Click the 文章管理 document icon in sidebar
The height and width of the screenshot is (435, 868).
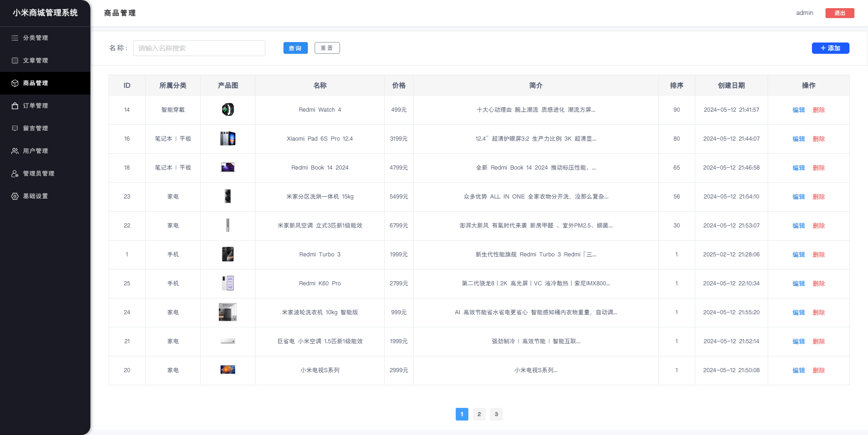pyautogui.click(x=15, y=61)
